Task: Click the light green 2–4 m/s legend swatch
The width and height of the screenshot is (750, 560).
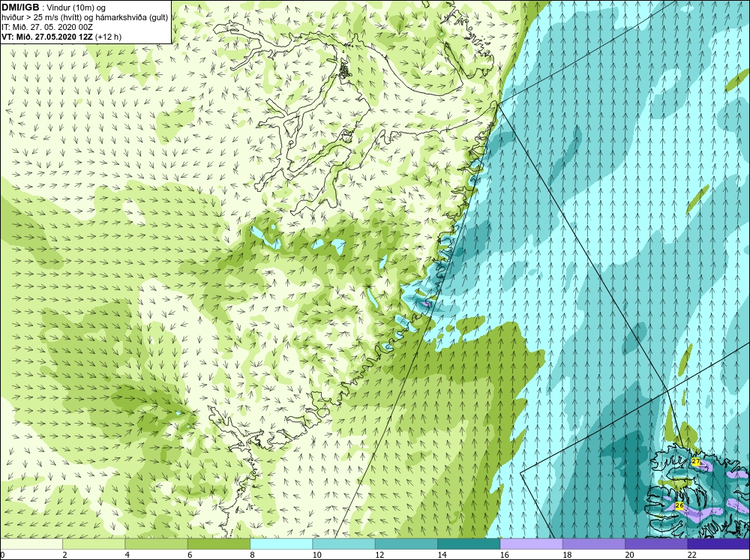Action: (94, 544)
